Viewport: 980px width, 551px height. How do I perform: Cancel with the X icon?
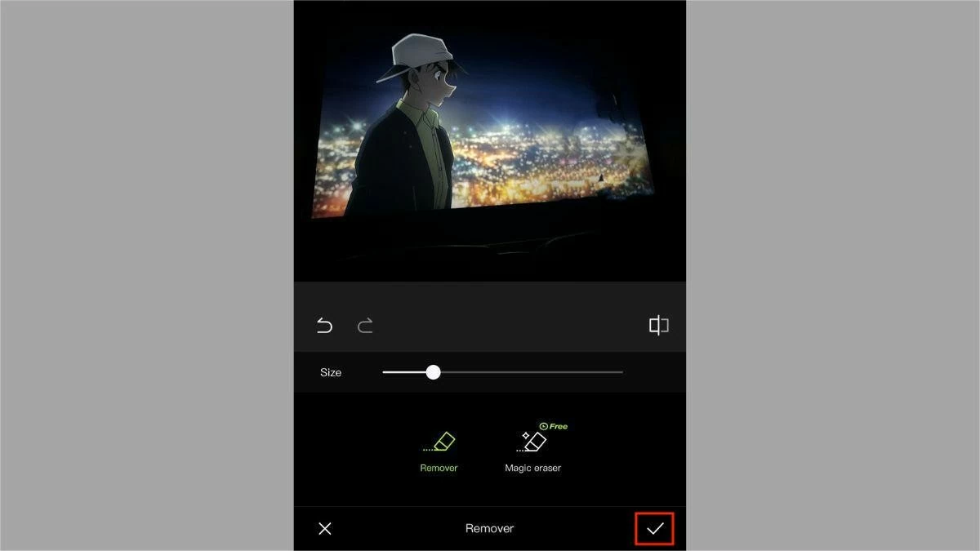[x=325, y=529]
